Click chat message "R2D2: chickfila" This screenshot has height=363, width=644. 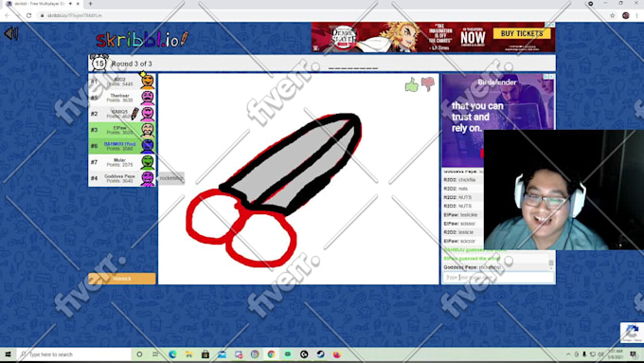[459, 180]
